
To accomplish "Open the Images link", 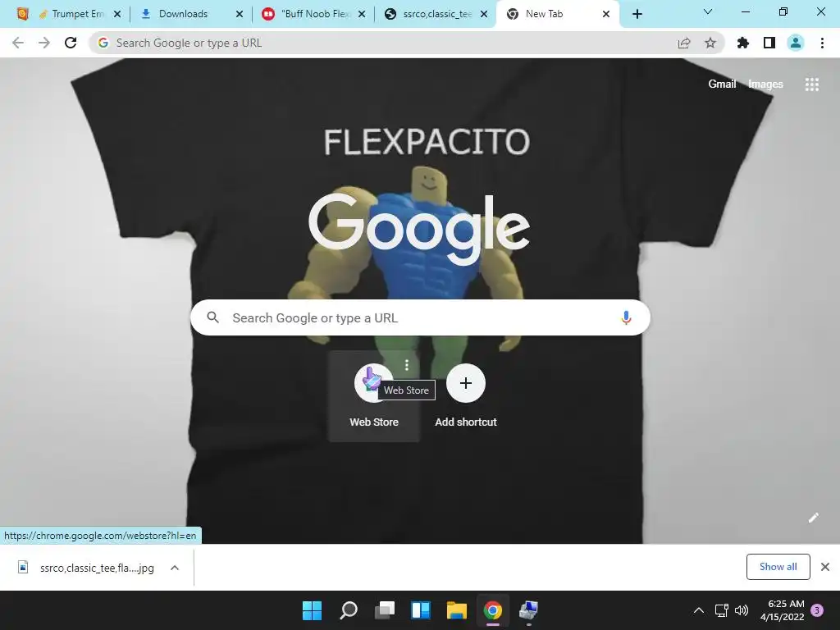I will point(765,84).
